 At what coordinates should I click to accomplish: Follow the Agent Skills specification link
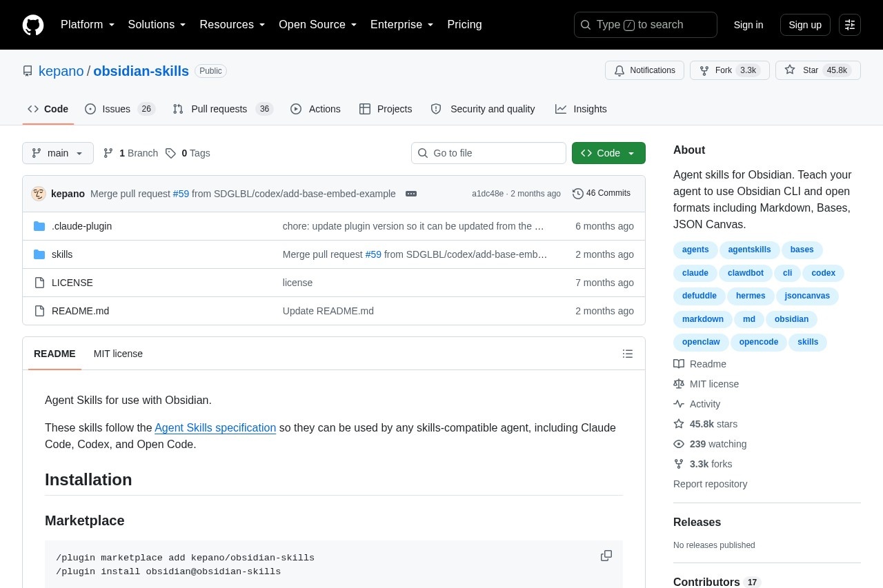pos(215,427)
